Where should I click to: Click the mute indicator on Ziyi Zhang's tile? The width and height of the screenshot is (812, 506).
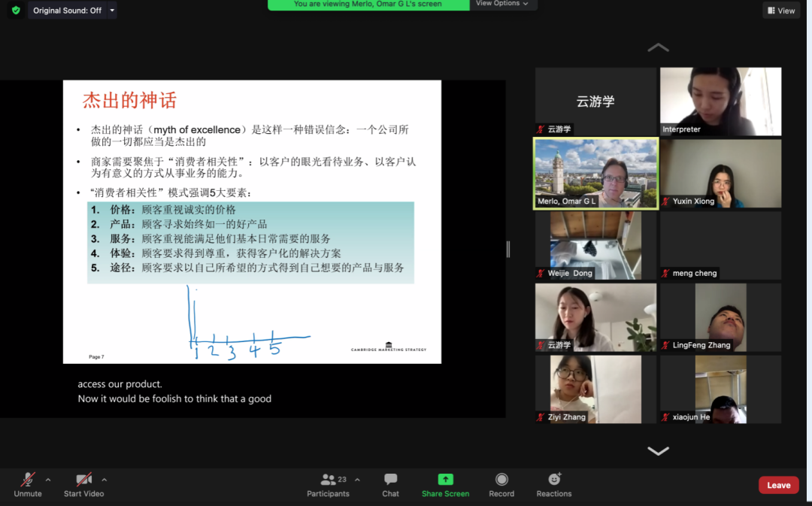pyautogui.click(x=539, y=416)
